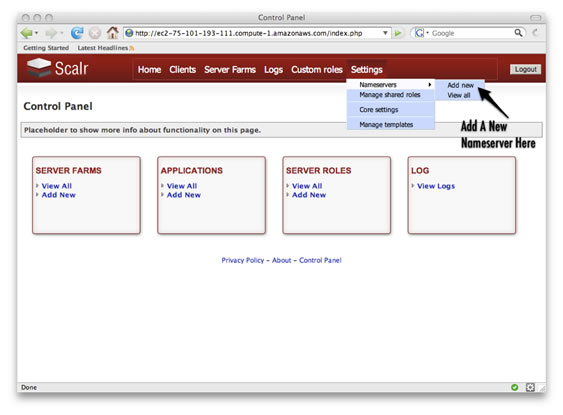Open View Logs link in Log box
This screenshot has width=563, height=415.
pyautogui.click(x=436, y=186)
